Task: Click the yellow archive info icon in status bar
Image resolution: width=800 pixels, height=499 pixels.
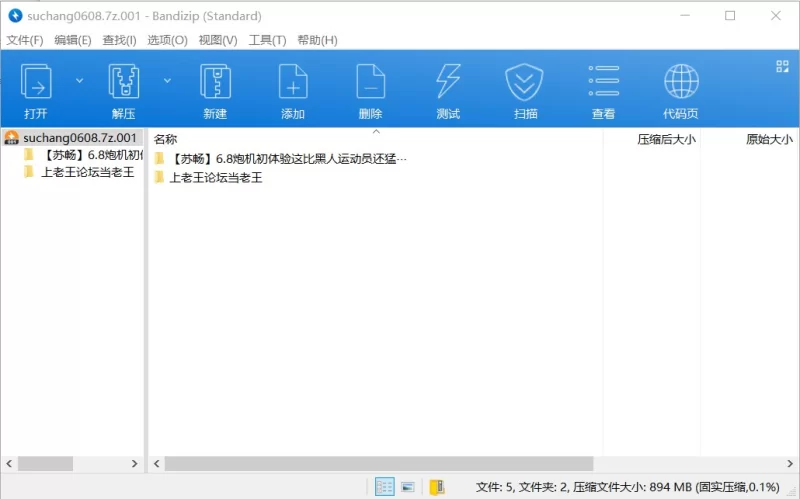Action: [x=436, y=487]
